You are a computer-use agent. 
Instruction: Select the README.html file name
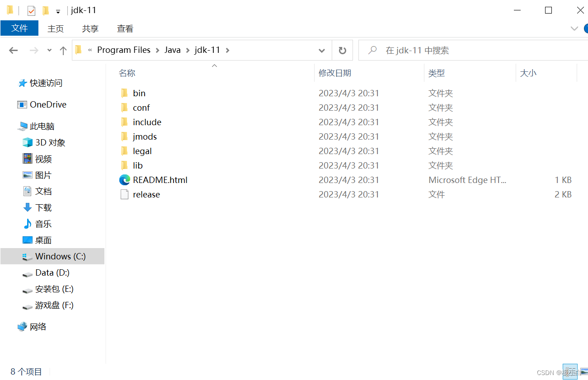pyautogui.click(x=160, y=180)
